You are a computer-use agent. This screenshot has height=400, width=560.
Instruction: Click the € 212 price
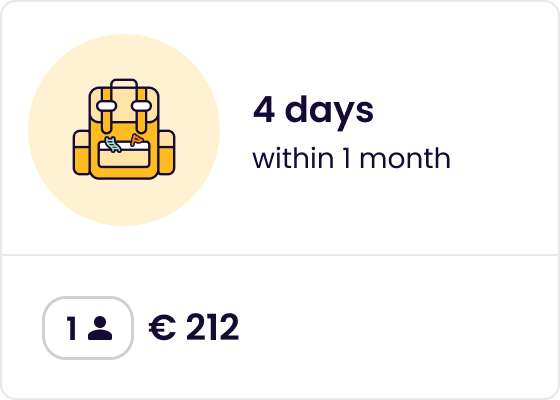pos(194,328)
